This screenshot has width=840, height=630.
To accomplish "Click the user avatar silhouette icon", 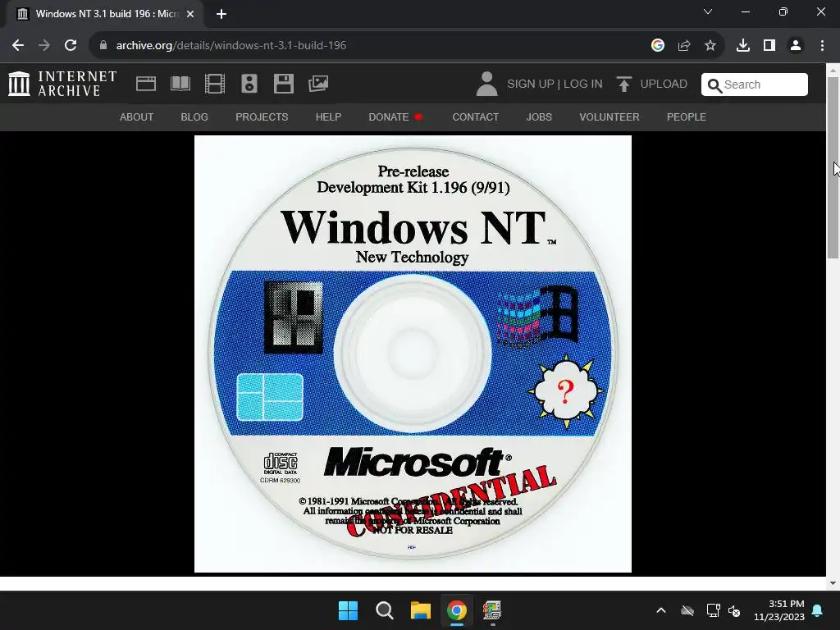I will 486,84.
